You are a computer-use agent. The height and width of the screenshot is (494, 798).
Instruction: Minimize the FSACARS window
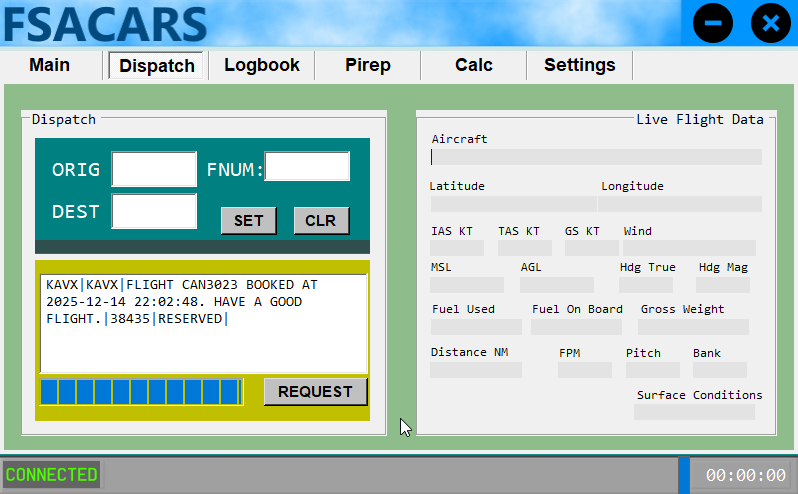(x=713, y=23)
